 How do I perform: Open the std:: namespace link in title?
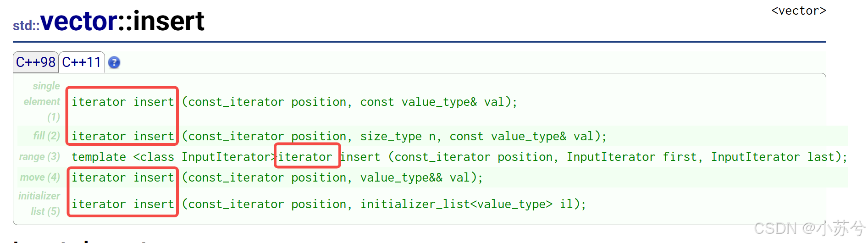pyautogui.click(x=26, y=26)
